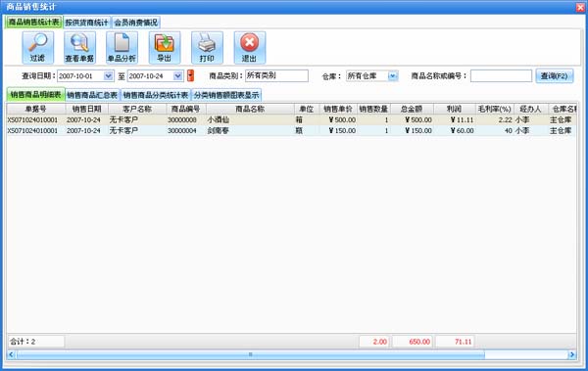Select the 销售商品明细表 sub-tab
588x371 pixels.
point(35,94)
